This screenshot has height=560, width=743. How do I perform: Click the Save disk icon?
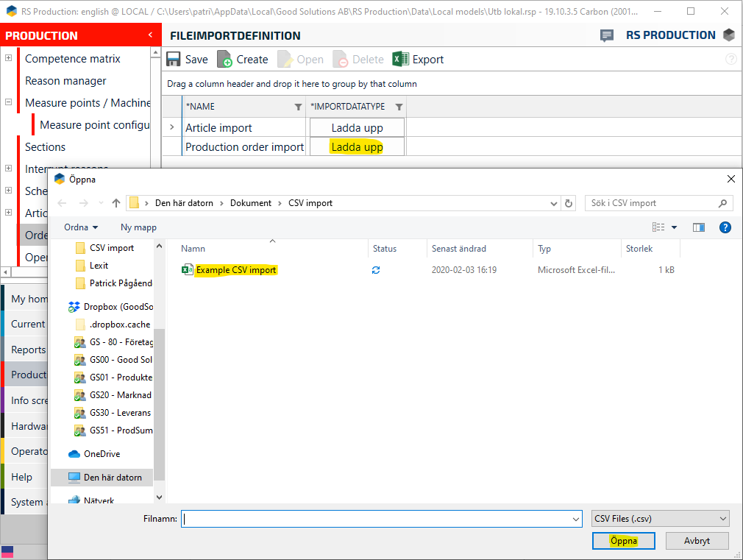tap(174, 60)
